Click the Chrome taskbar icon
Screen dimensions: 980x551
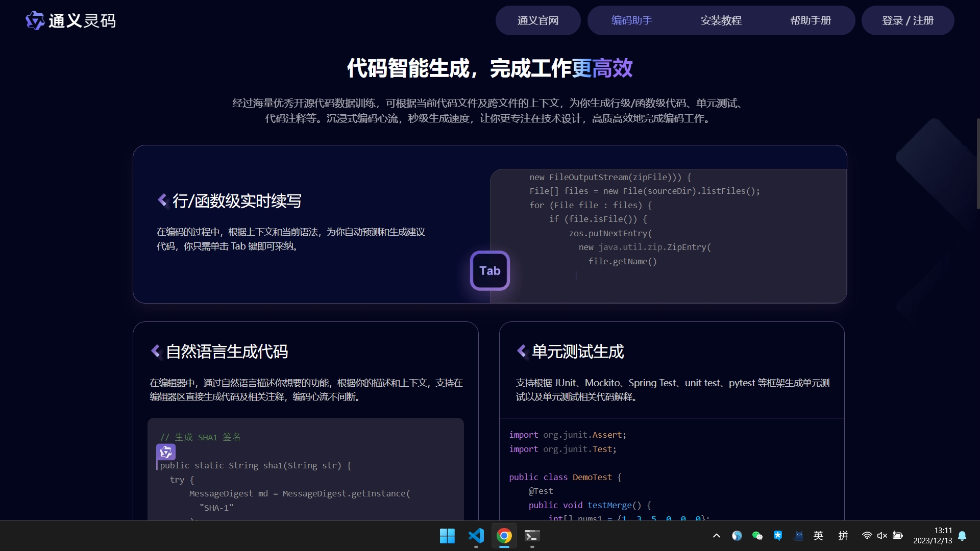[x=504, y=536]
